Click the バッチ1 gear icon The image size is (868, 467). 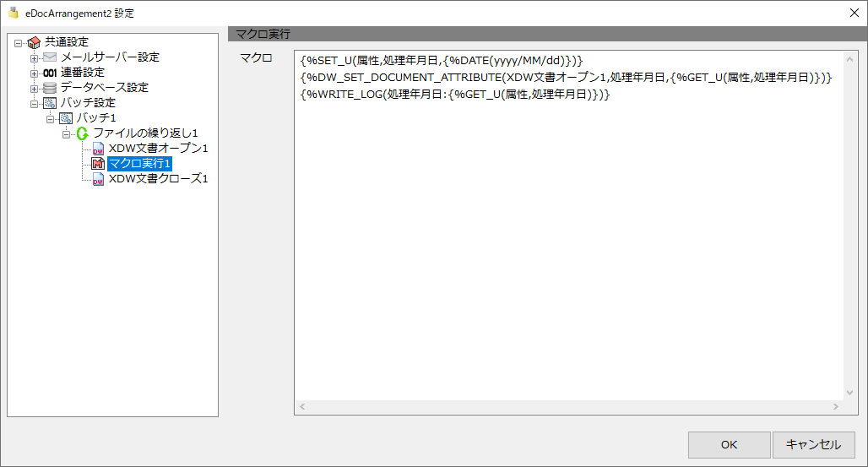pos(66,118)
